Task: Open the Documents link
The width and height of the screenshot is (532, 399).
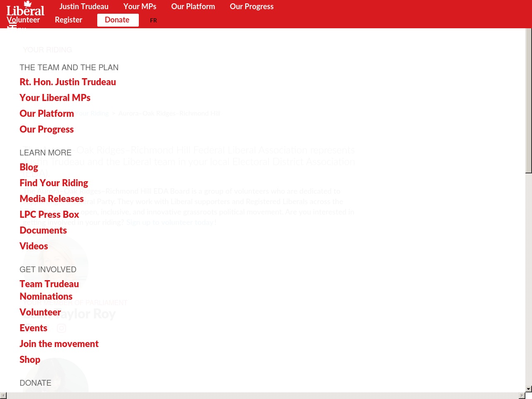Action: click(43, 230)
